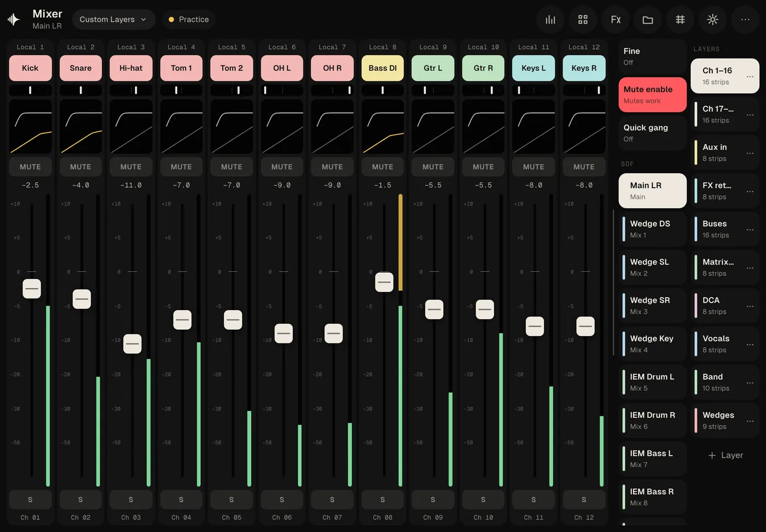Screen dimensions: 766x532
Task: Select the Gtr L channel name button
Action: pyautogui.click(x=433, y=68)
